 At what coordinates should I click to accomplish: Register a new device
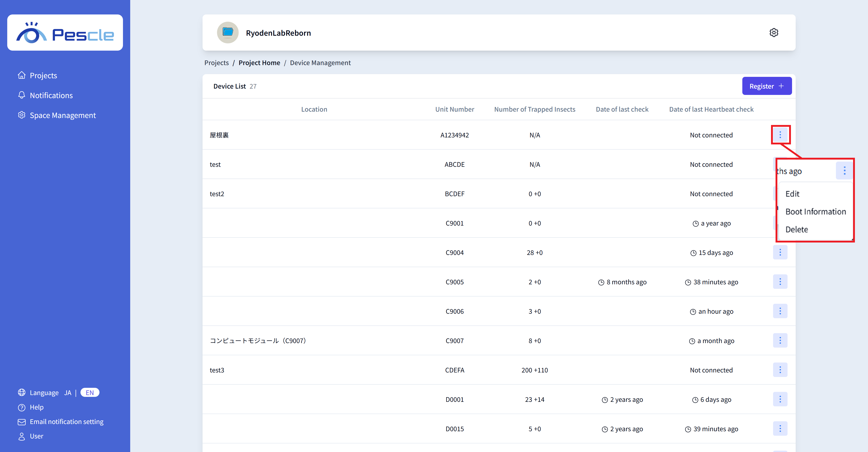(x=767, y=86)
